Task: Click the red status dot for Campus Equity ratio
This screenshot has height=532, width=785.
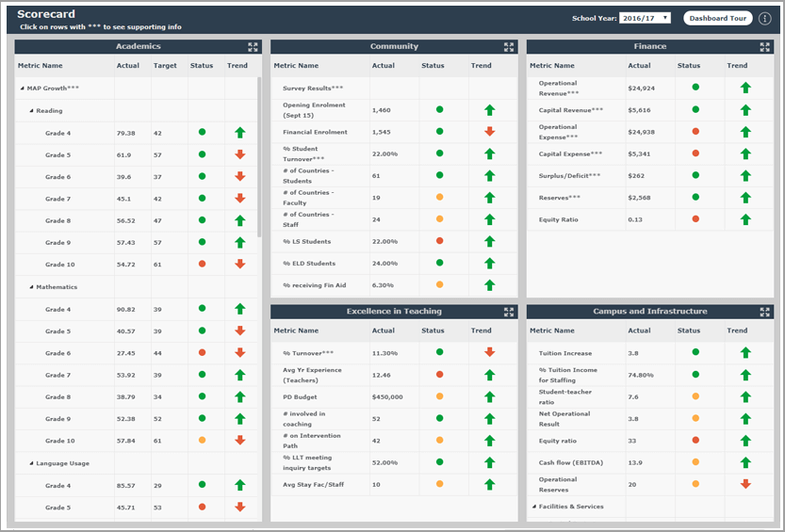Action: point(695,440)
